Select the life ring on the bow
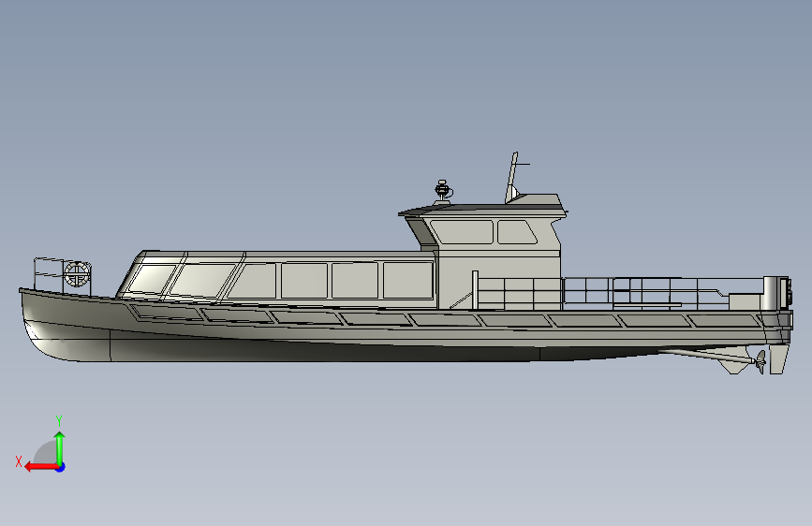The height and width of the screenshot is (526, 812). (x=77, y=274)
